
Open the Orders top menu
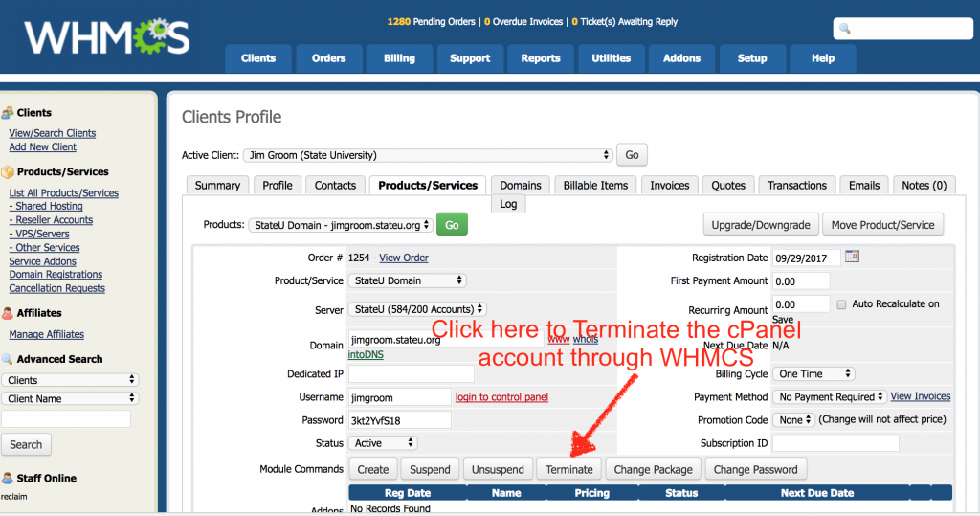click(329, 58)
